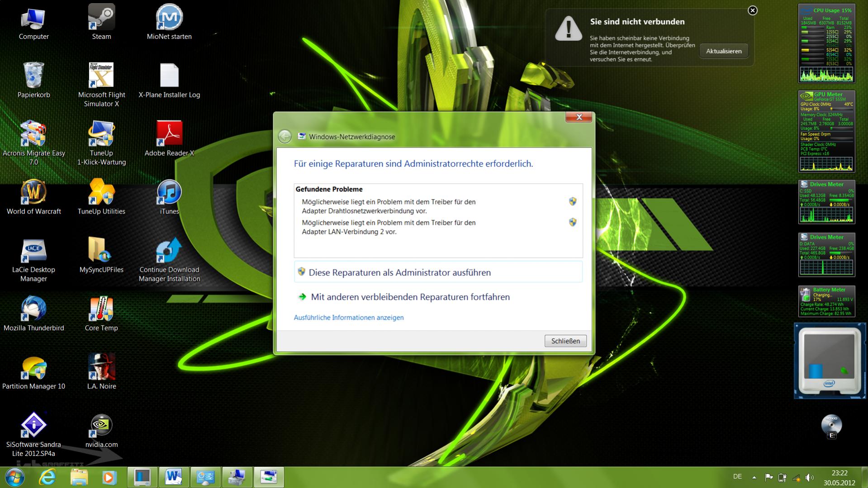Image resolution: width=868 pixels, height=488 pixels.
Task: Click the shield icon beside LAN-Verbindung 2 problem
Action: click(x=573, y=222)
